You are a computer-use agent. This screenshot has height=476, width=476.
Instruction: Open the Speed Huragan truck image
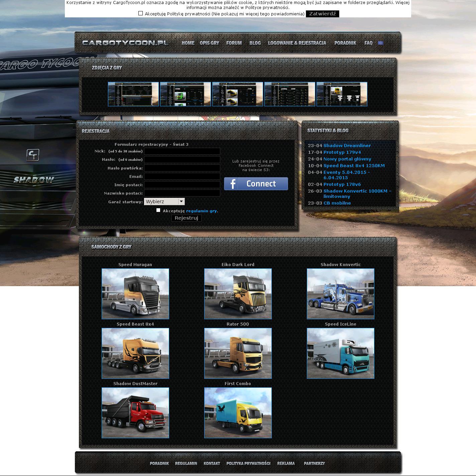(135, 294)
